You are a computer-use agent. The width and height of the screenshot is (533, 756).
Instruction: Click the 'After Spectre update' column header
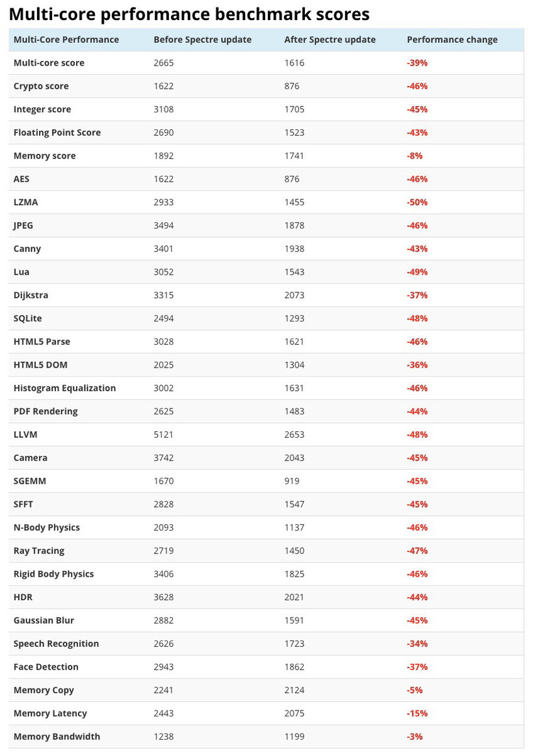tap(330, 40)
